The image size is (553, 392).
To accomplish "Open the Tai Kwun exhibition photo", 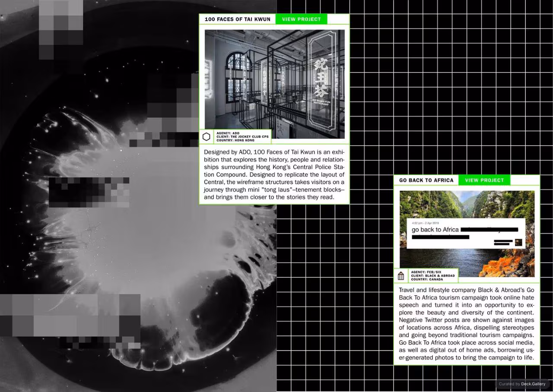I will 275,84.
